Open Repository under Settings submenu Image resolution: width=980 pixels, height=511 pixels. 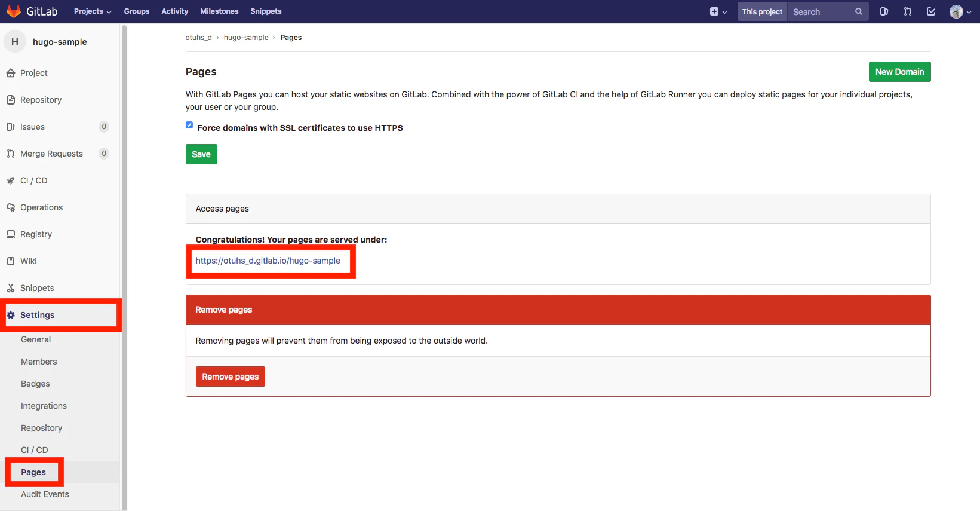click(41, 428)
